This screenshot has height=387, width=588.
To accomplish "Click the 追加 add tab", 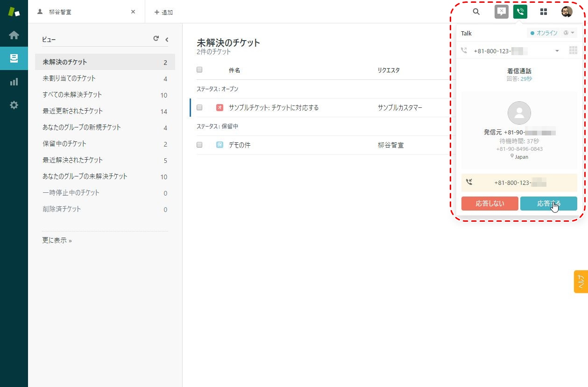I will coord(163,12).
